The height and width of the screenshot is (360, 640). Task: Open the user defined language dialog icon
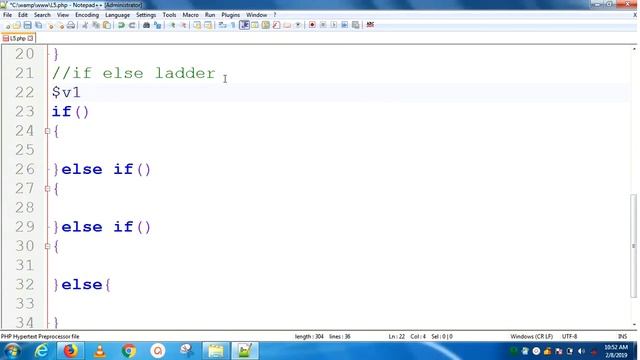255,25
